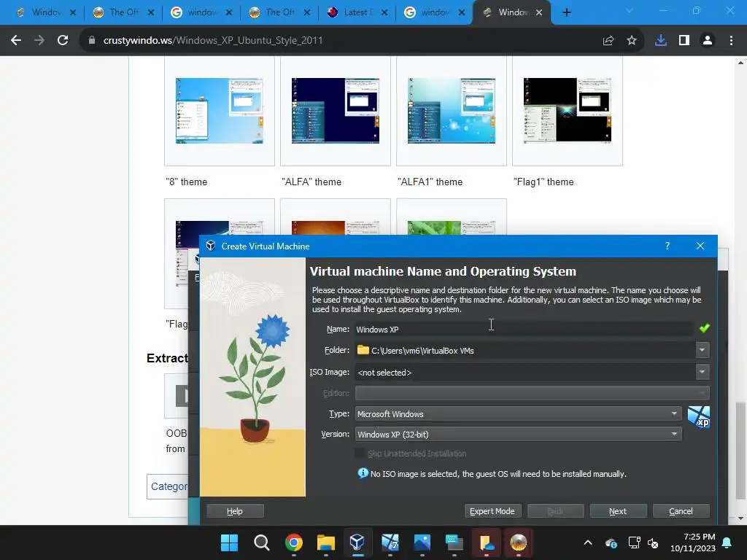
Task: Toggle Chrome side panel icon
Action: [684, 41]
